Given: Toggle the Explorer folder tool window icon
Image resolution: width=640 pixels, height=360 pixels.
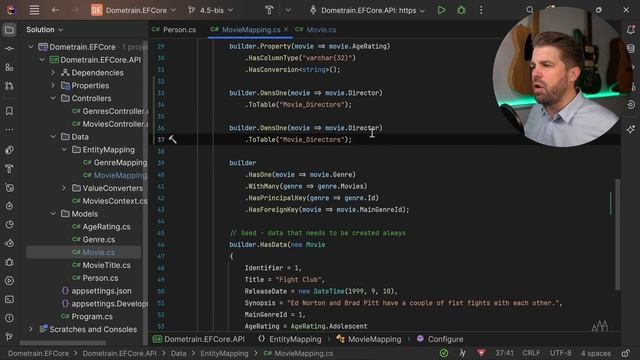Looking at the screenshot, I should (x=9, y=30).
